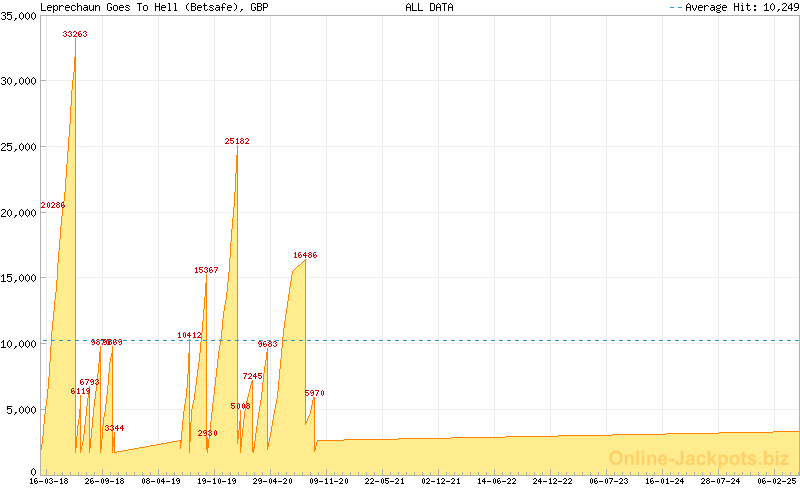The height and width of the screenshot is (490, 800).
Task: Click the 35,000 y-axis label
Action: [18, 15]
